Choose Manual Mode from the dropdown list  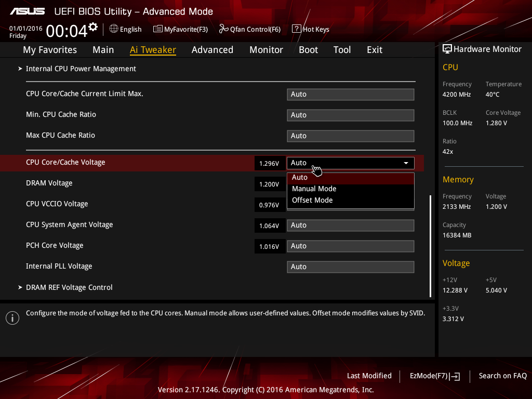point(351,189)
